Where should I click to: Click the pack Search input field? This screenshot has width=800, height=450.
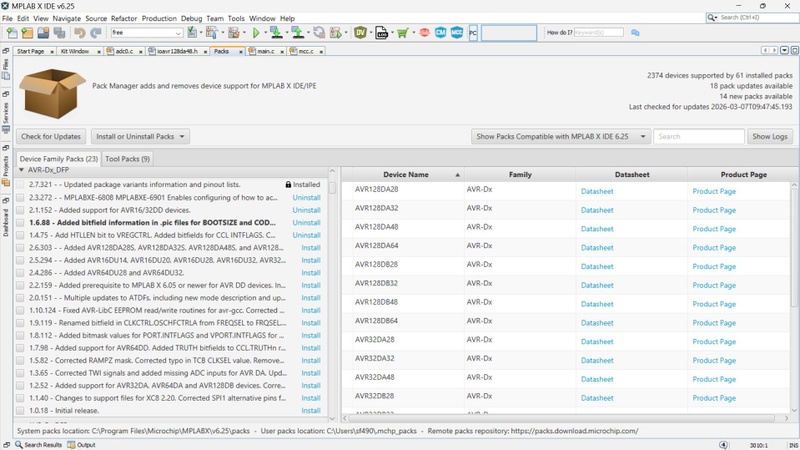click(699, 136)
